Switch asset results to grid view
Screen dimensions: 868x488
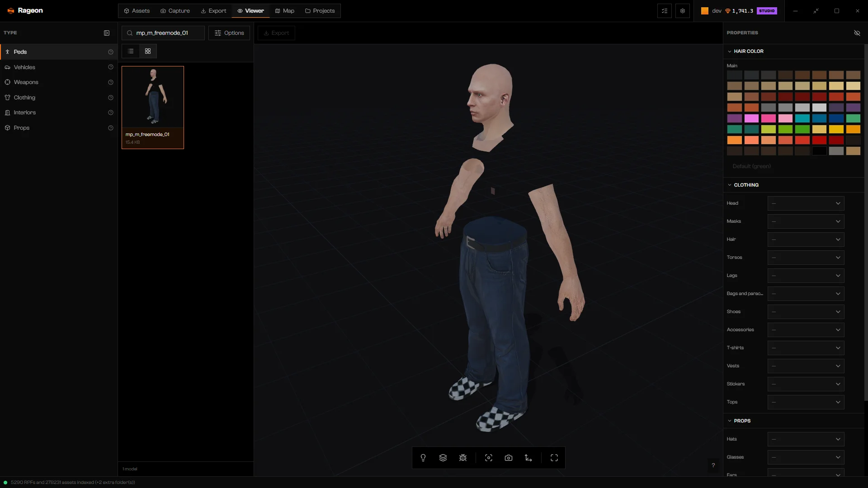148,51
